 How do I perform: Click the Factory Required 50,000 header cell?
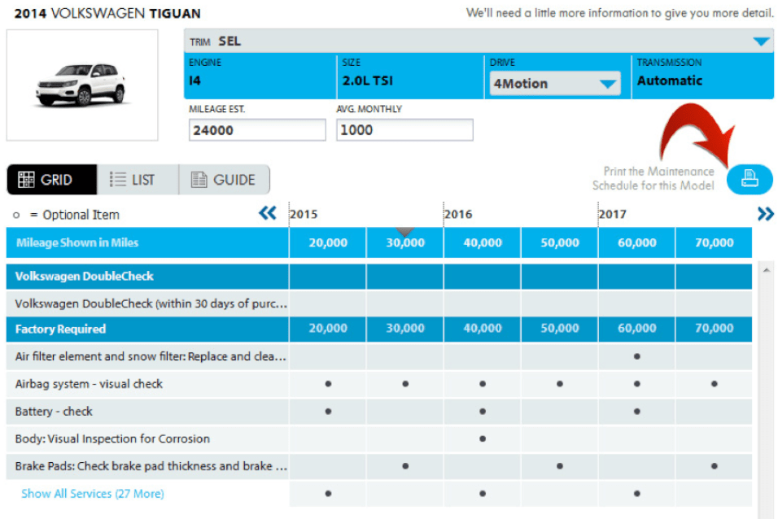pyautogui.click(x=560, y=328)
